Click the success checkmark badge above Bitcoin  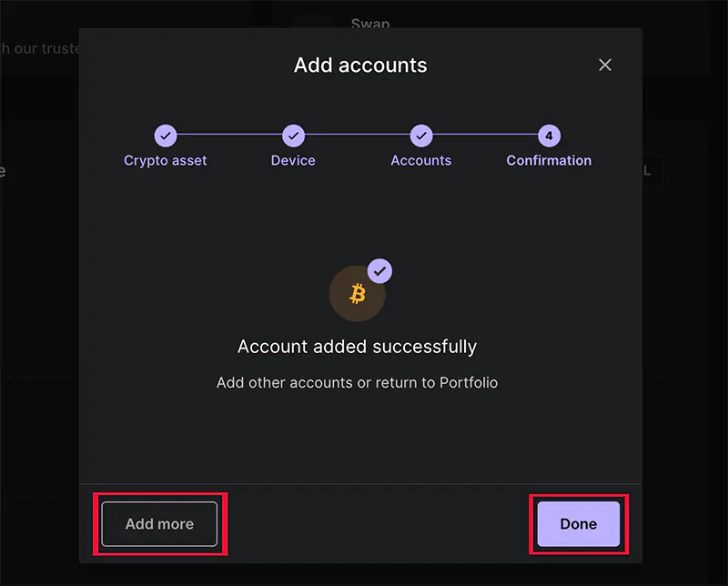379,270
